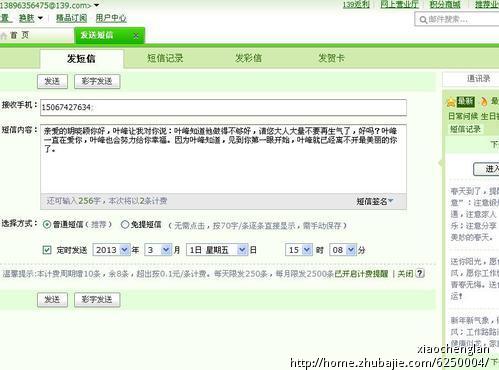499x370 pixels.
Task: Pick the sample message starting 春天到了
Action: 474,214
